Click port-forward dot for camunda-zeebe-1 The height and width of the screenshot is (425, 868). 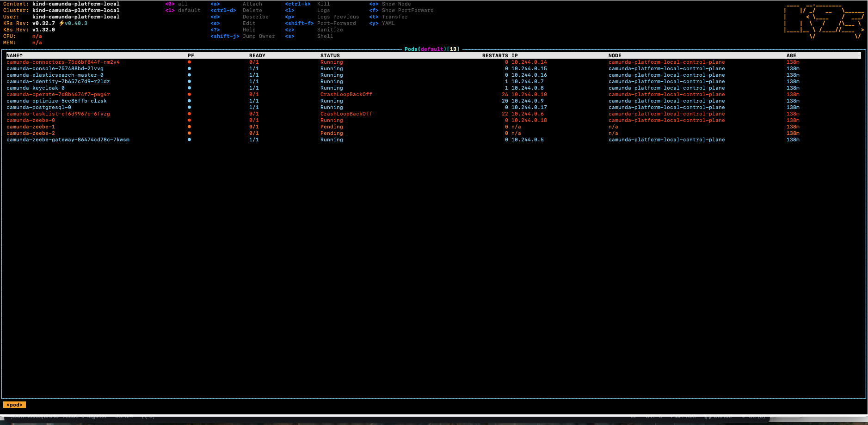tap(189, 127)
